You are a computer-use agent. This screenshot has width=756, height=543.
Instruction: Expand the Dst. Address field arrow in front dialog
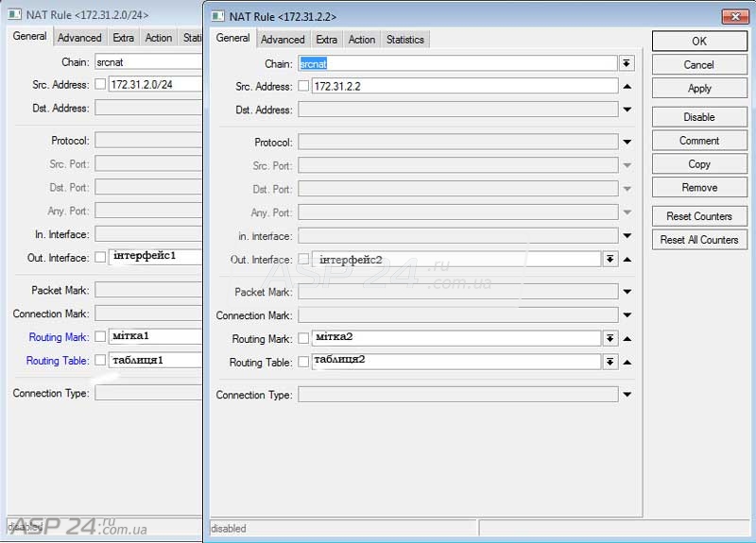tap(627, 110)
